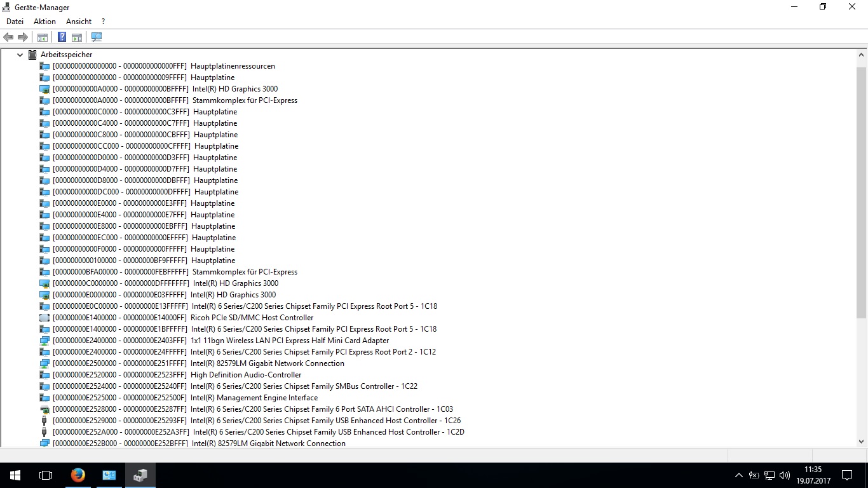Toggle the action pane toolbar icon

click(77, 37)
